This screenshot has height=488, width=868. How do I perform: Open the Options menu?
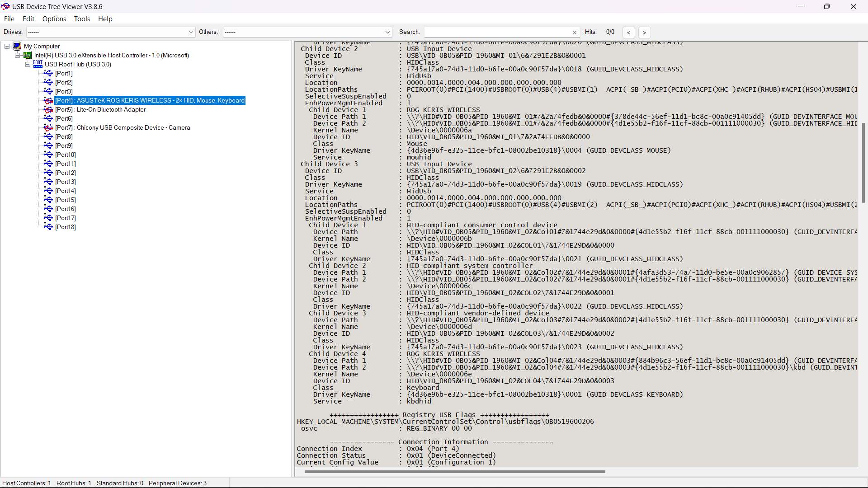coord(54,19)
